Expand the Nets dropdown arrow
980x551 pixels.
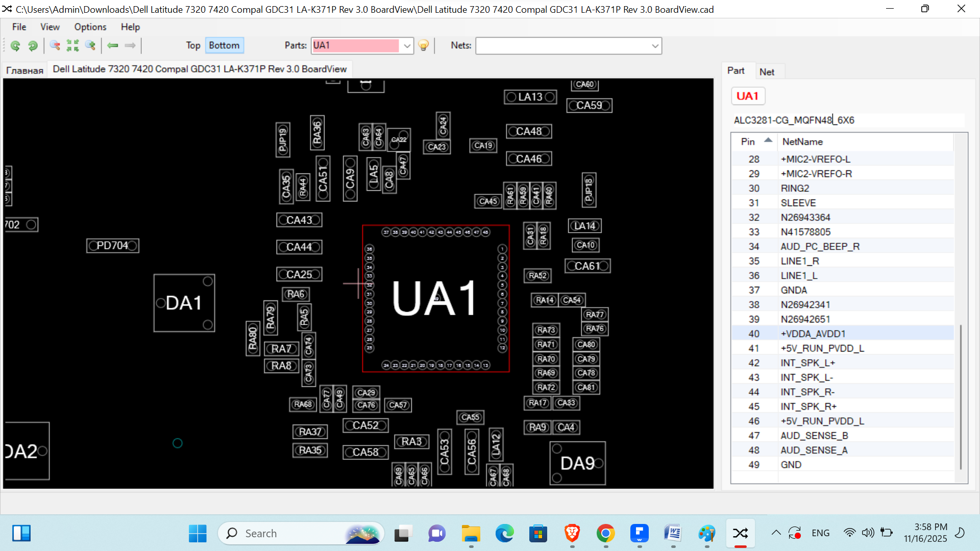click(x=655, y=46)
